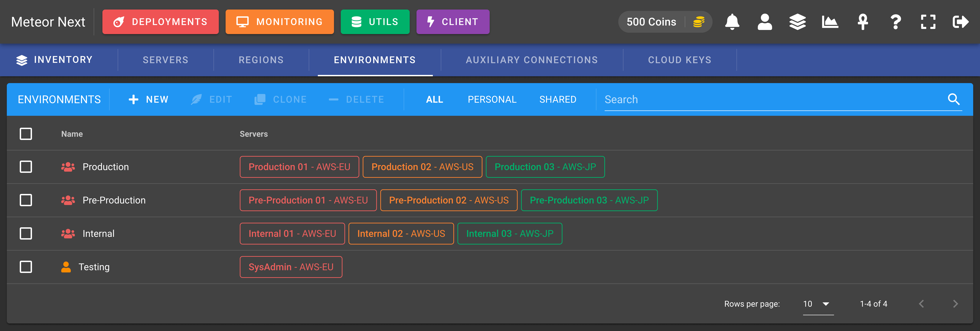
Task: Click the Production 03 - AWS-JP chip
Action: pos(545,167)
